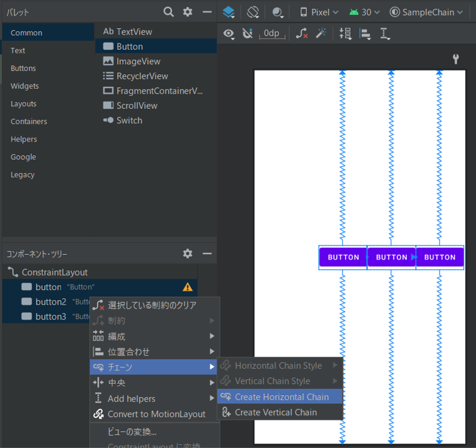This screenshot has width=476, height=448.
Task: Select the Text palette category
Action: coord(48,50)
